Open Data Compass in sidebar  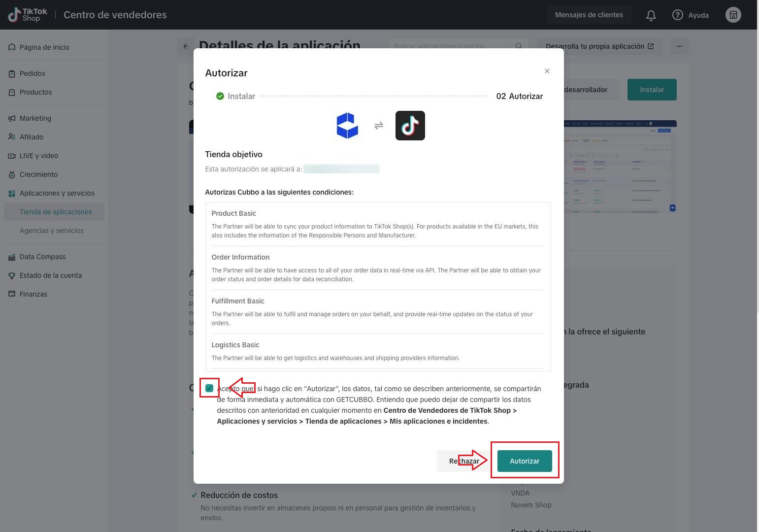pyautogui.click(x=42, y=257)
